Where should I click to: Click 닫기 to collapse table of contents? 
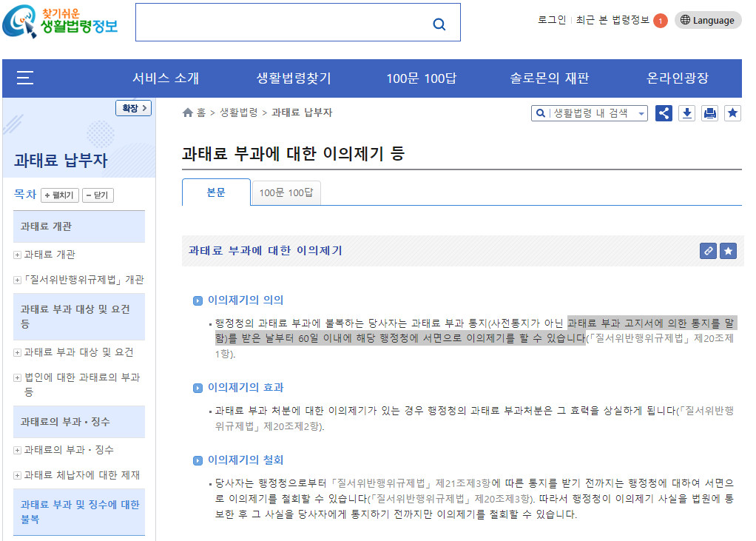click(x=97, y=195)
